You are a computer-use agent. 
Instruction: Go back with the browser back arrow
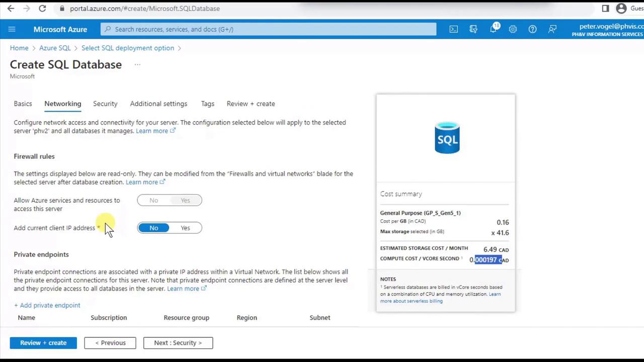point(11,9)
